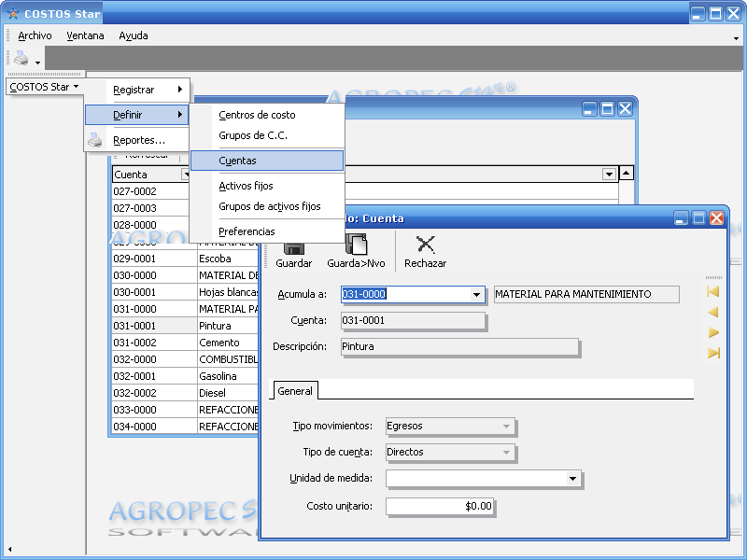The height and width of the screenshot is (560, 747).
Task: Choose Centros de costo in the submenu
Action: (267, 115)
